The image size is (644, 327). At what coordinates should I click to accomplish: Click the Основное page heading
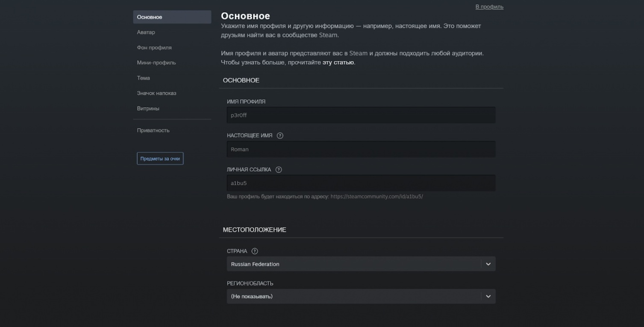[245, 16]
